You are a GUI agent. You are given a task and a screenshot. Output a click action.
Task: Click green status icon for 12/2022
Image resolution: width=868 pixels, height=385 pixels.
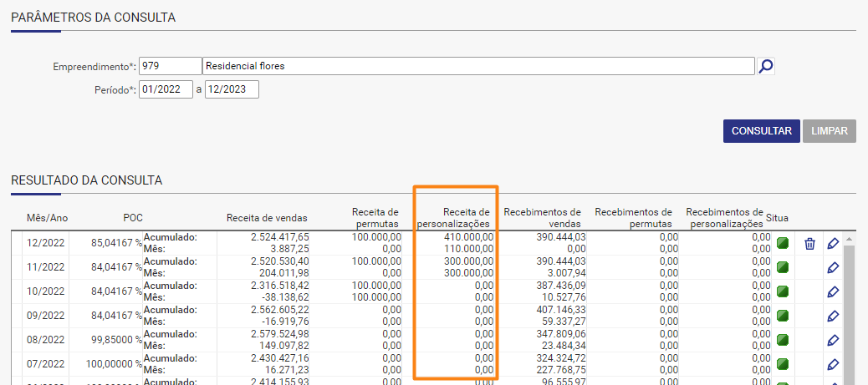tap(782, 243)
